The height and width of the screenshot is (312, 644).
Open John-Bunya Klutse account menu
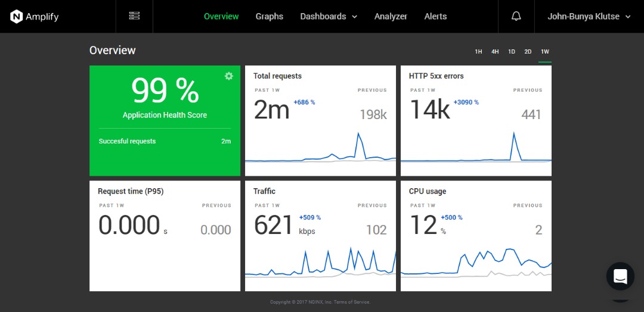589,17
